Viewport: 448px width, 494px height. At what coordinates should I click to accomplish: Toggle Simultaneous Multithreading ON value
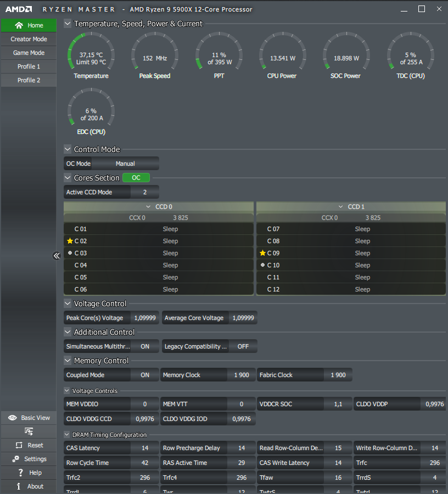145,346
